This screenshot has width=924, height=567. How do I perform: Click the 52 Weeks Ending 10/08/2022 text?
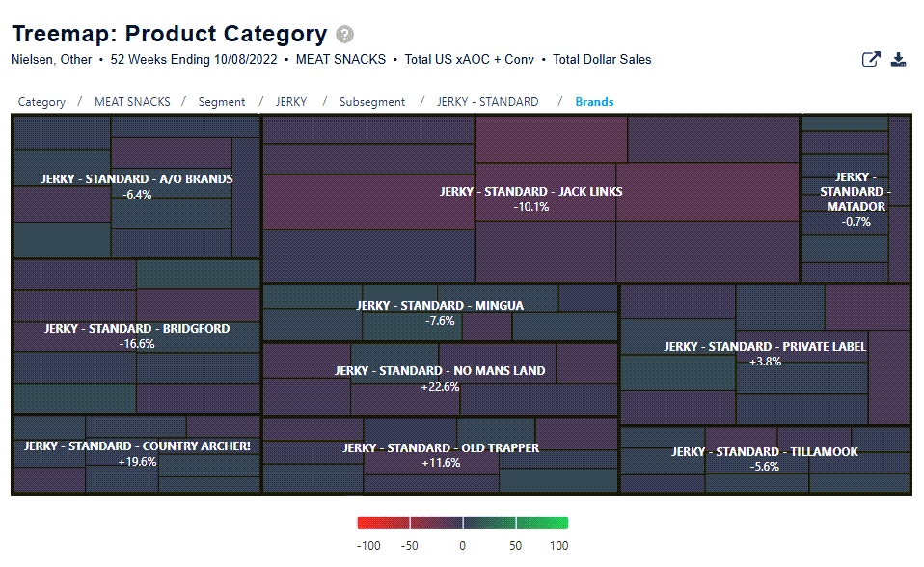tap(194, 60)
